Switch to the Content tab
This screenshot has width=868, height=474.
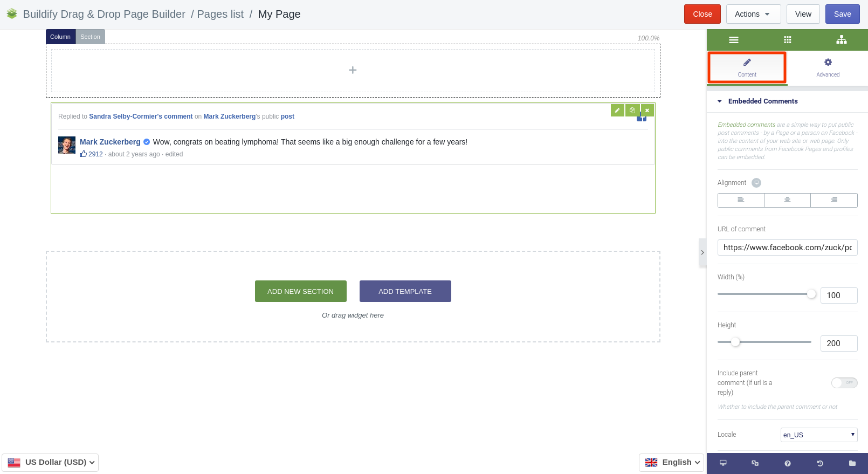[747, 68]
